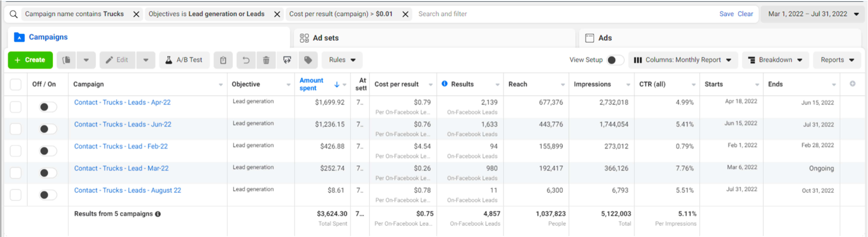Select all campaigns with header checkbox
Viewport: 868px width, 237px height.
[16, 84]
